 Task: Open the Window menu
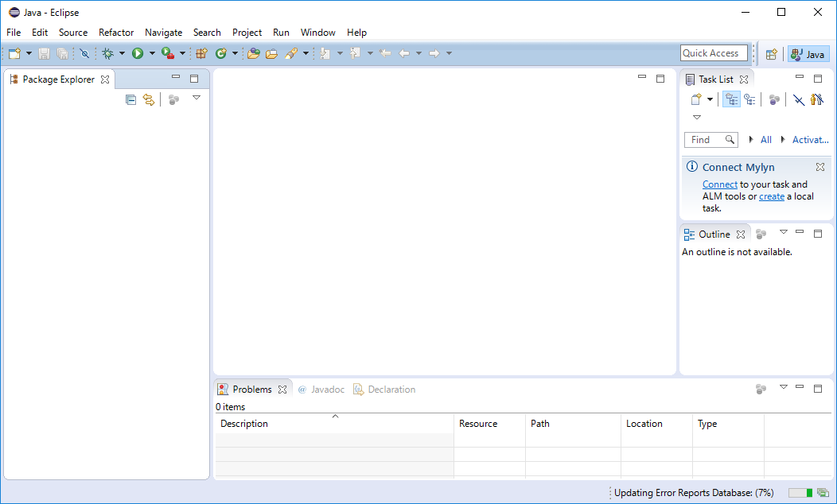point(317,33)
